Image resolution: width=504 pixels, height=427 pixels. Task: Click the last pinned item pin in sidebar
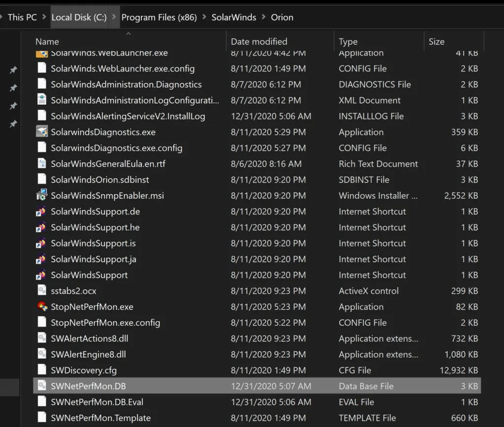[13, 123]
